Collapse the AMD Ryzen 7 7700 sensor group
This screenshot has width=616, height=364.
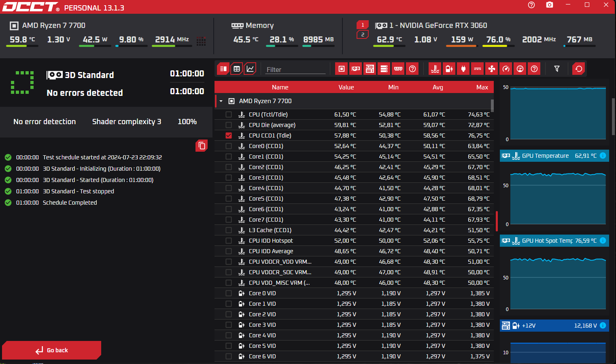click(221, 101)
